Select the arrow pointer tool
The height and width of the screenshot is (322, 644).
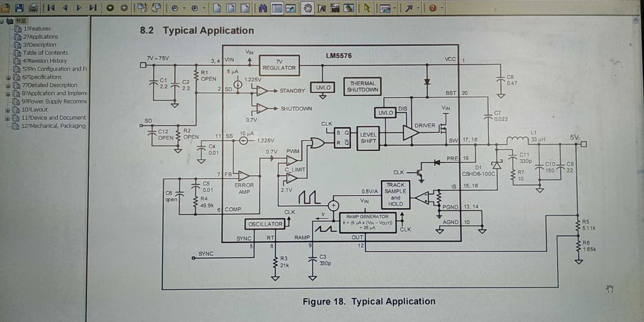pyautogui.click(x=367, y=8)
